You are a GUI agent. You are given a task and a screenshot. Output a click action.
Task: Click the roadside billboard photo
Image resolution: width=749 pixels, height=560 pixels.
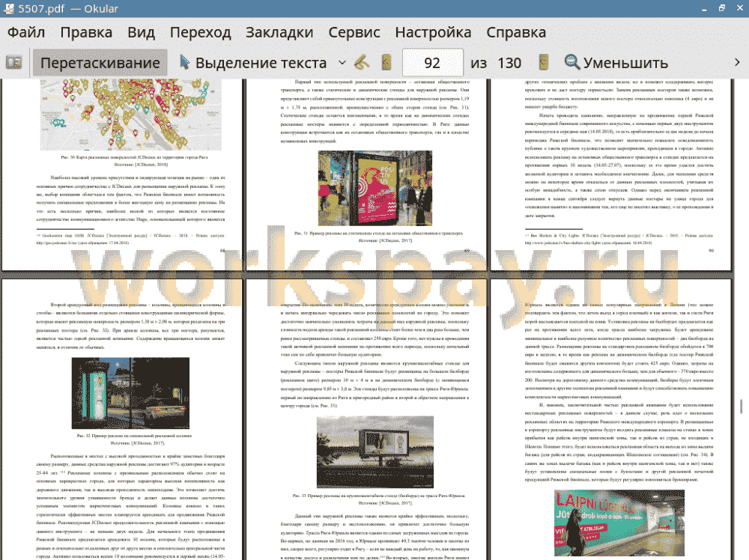(x=375, y=451)
